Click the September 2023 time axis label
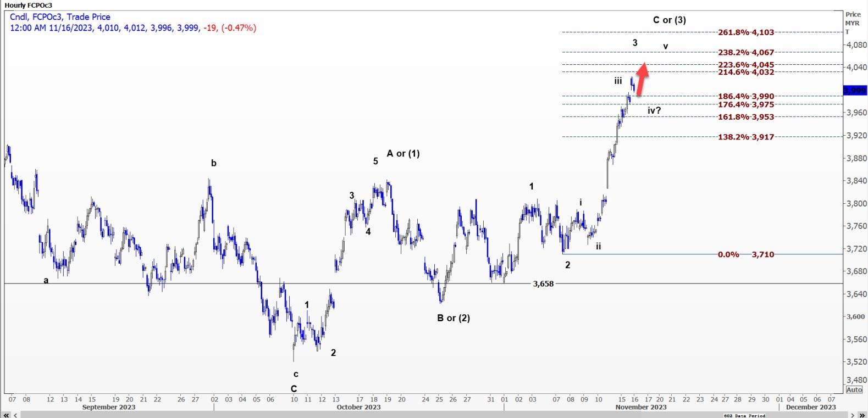The height and width of the screenshot is (418, 868). (109, 407)
